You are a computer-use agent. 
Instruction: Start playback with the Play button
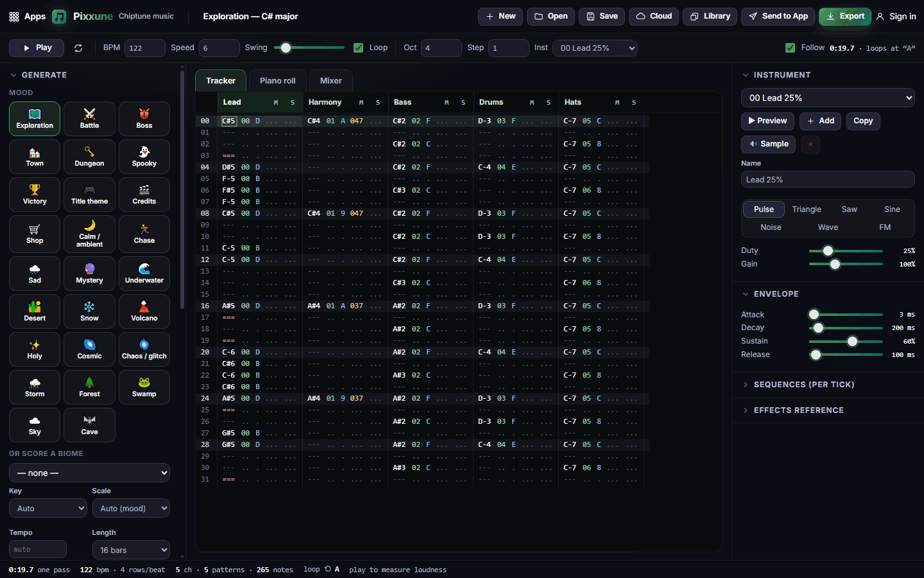click(x=37, y=48)
